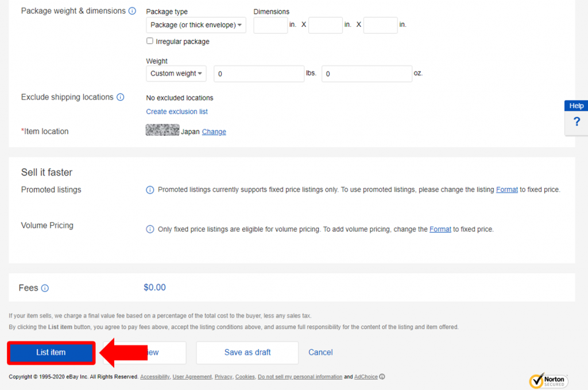Open the Create exclusion list link
588x390 pixels.
pyautogui.click(x=177, y=112)
